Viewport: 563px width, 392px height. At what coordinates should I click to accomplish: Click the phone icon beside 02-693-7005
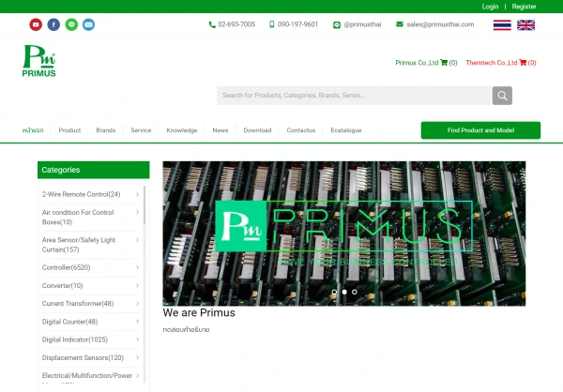(x=212, y=24)
